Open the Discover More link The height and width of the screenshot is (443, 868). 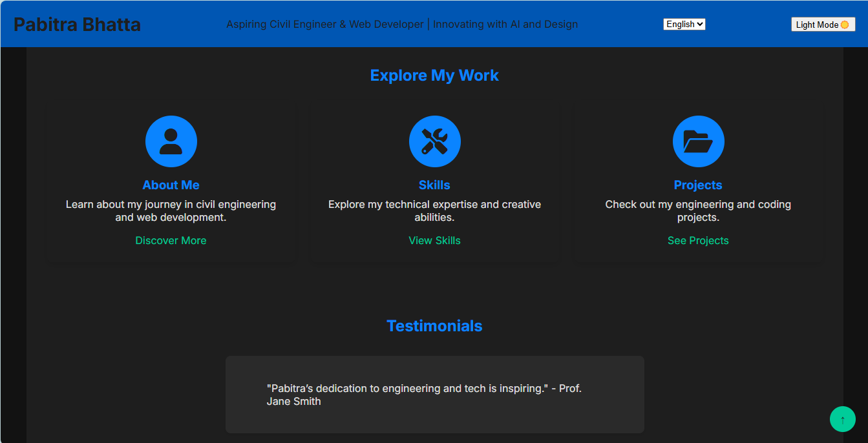tap(171, 240)
